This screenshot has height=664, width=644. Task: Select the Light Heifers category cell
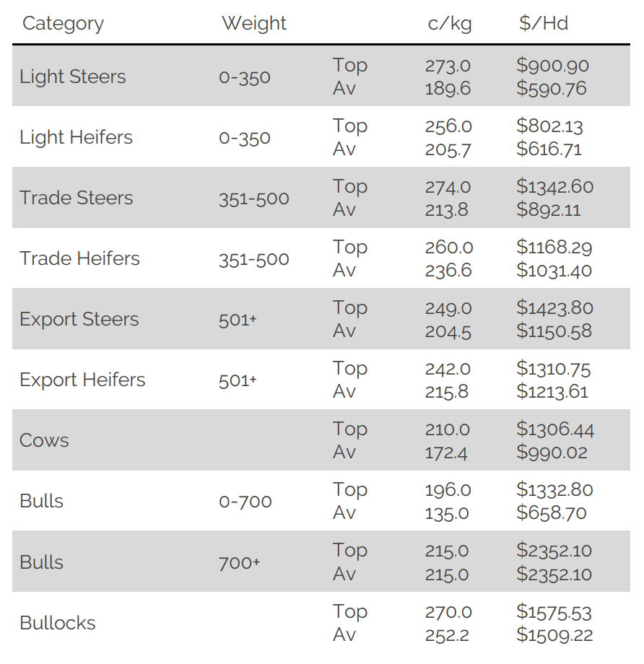(77, 137)
